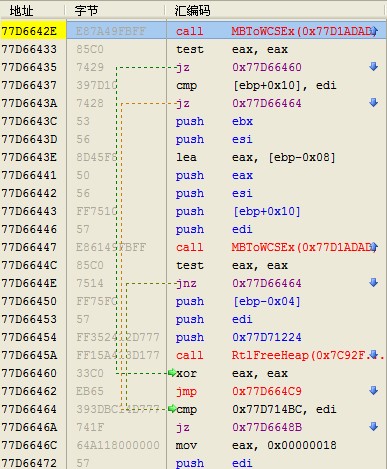Click bytes 7514 cell

pos(90,283)
